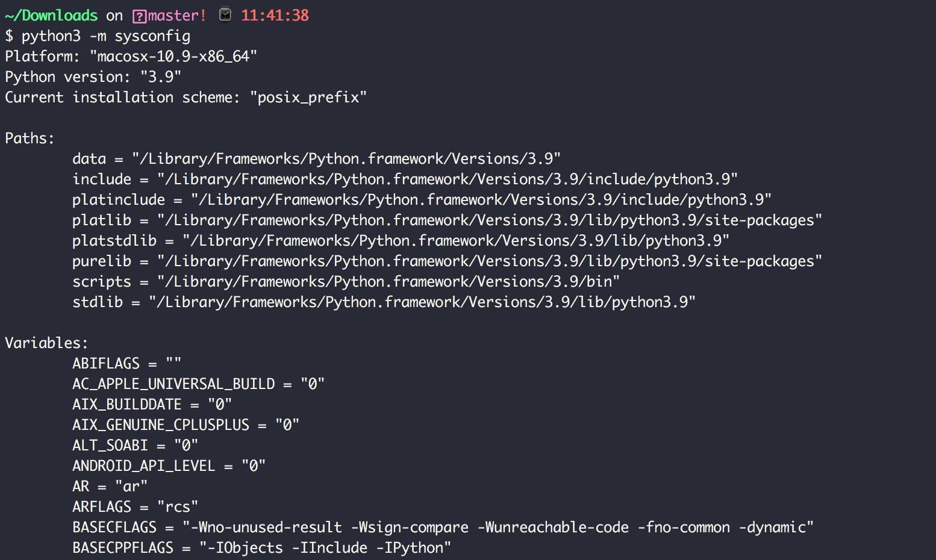936x560 pixels.
Task: Click the posix_prefix installation scheme value
Action: [308, 98]
